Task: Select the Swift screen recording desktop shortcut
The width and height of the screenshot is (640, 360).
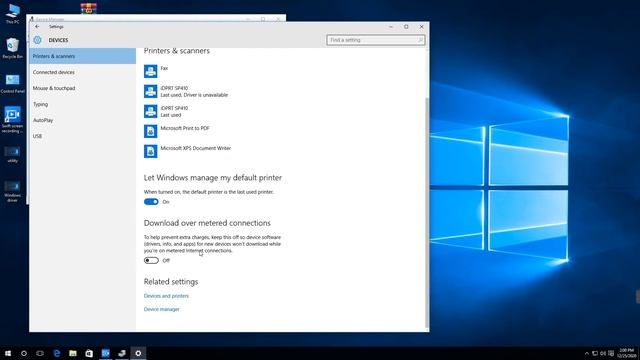Action: pos(12,120)
